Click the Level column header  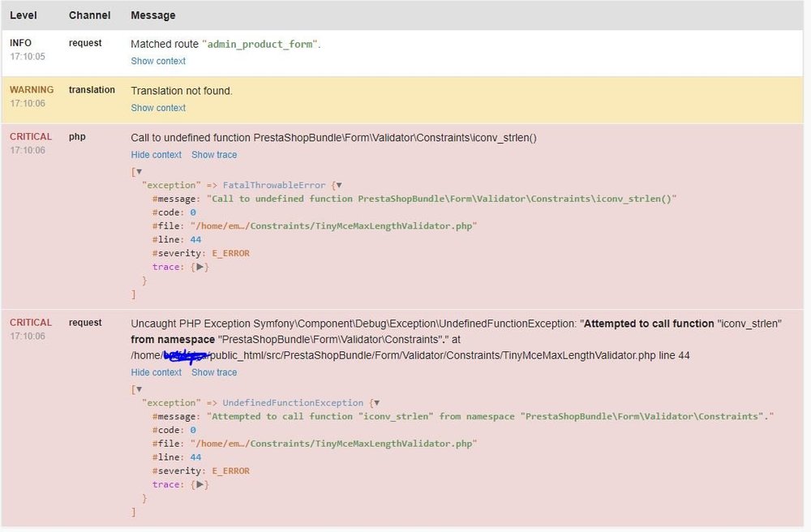pyautogui.click(x=24, y=15)
